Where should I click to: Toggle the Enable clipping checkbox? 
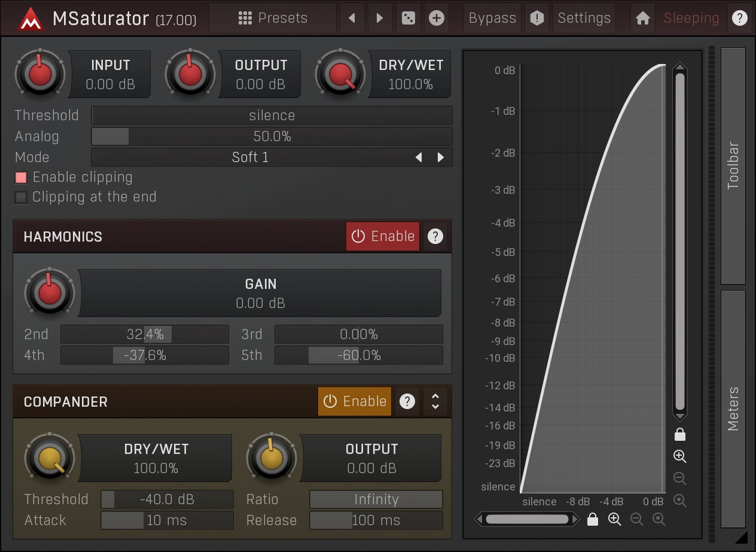22,178
